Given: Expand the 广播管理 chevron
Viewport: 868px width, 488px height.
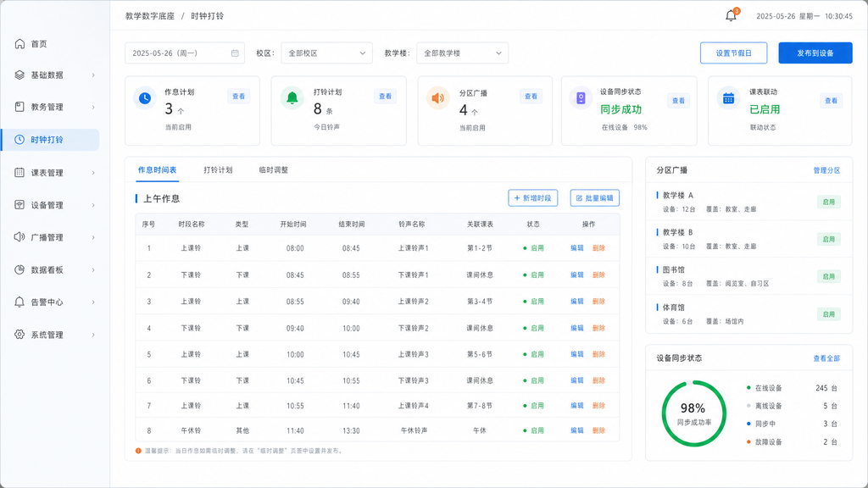Looking at the screenshot, I should click(x=93, y=237).
